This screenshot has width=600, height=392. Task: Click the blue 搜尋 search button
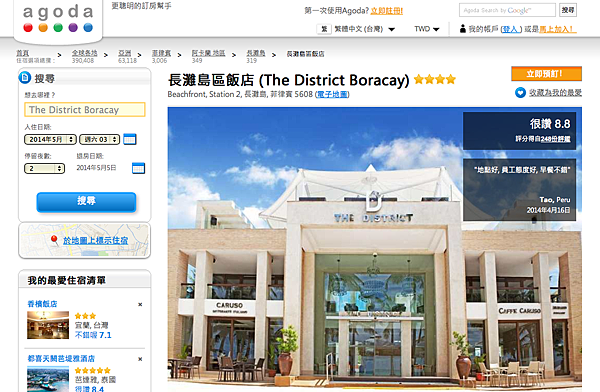[86, 202]
